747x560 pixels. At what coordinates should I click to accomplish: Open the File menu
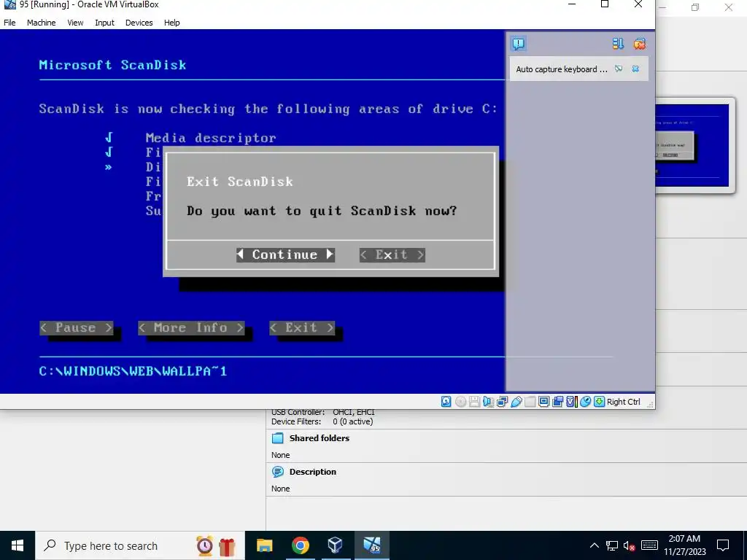click(x=9, y=23)
